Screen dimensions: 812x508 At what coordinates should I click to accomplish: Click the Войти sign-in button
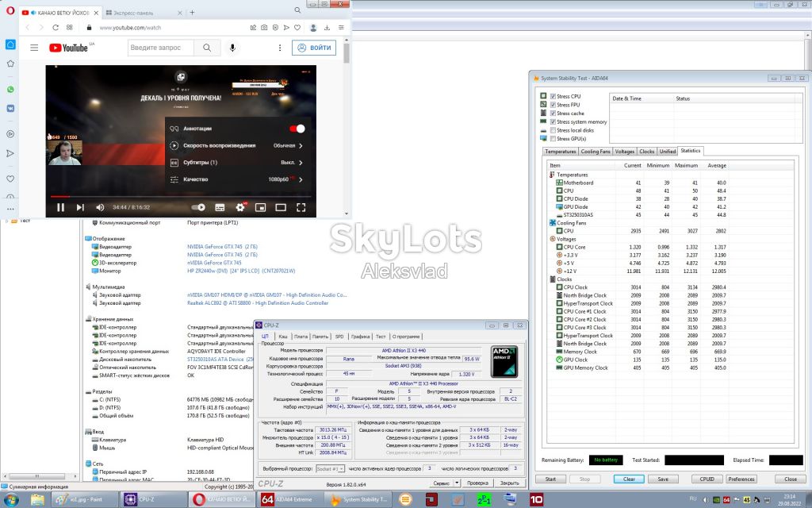point(314,48)
